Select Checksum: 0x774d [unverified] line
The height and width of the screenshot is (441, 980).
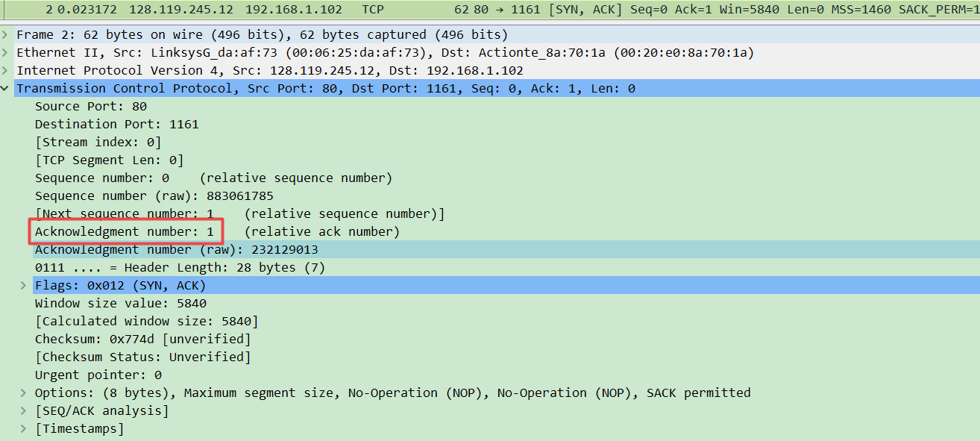143,340
